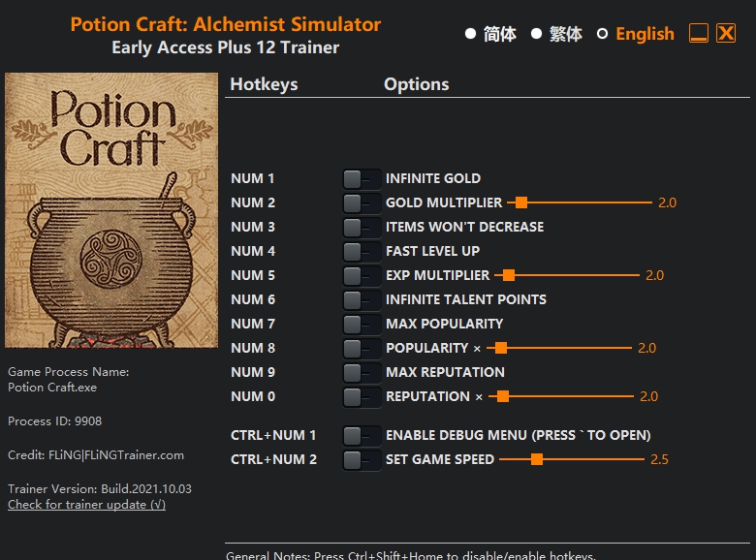This screenshot has width=756, height=560.
Task: Minimize the trainer window
Action: 699,34
